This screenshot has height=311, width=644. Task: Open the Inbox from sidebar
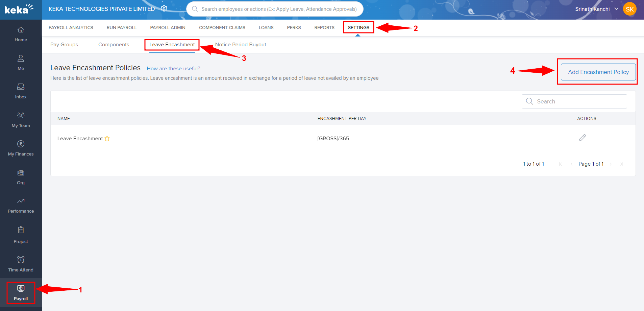[x=21, y=90]
